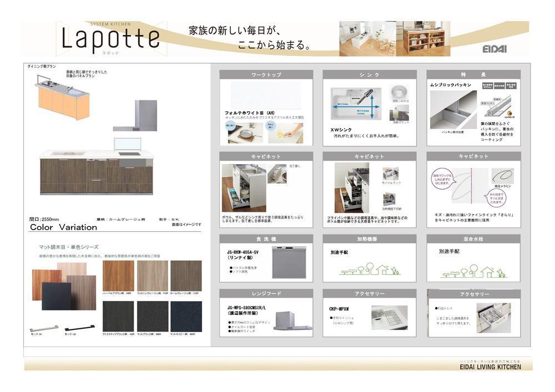
Task: Click '別途手配' under 混合水栓
Action: (449, 251)
